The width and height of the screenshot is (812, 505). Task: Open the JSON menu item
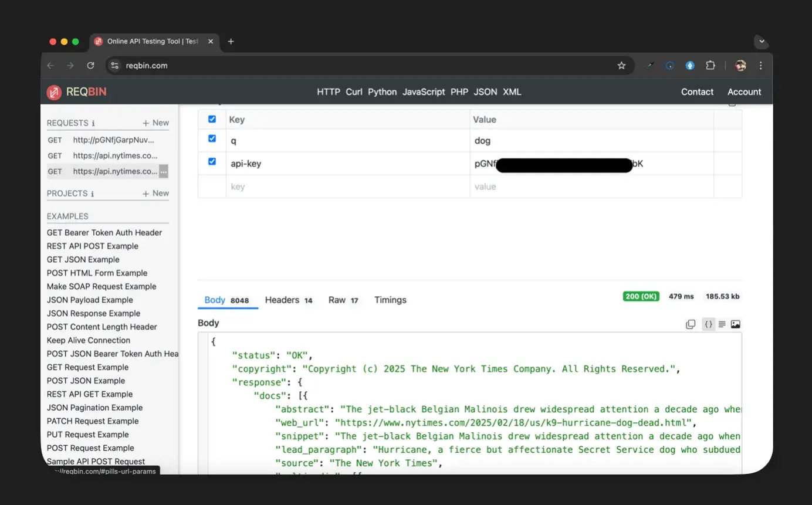click(x=485, y=92)
